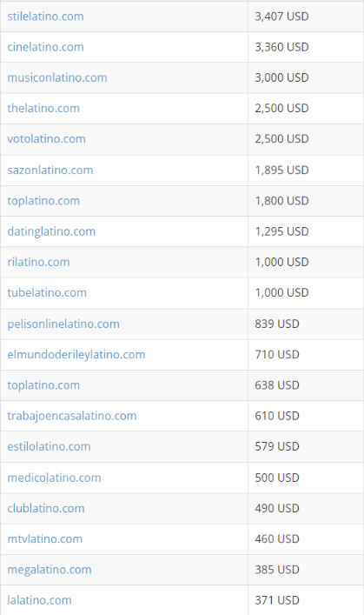Click the cinelatino.com domain link
This screenshot has height=615, width=364.
[45, 47]
